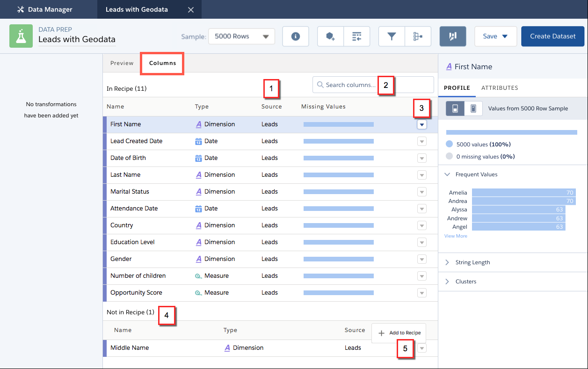Open the recipe info icon button
The image size is (588, 369).
(x=296, y=36)
